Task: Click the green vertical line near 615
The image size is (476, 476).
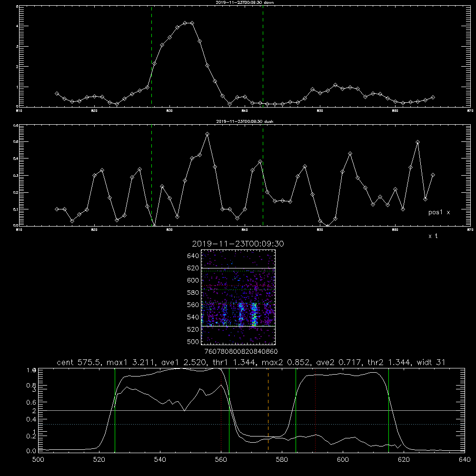Action: pos(388,410)
